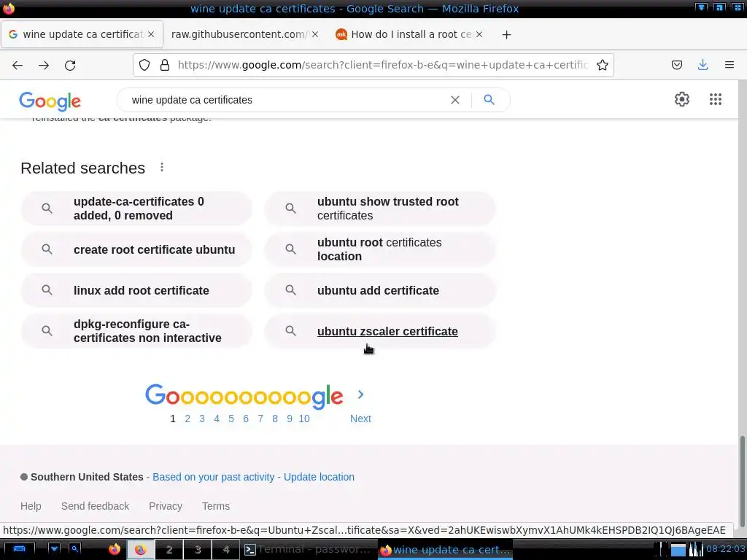Switch to workspace 4 in the taskbar

[226, 550]
